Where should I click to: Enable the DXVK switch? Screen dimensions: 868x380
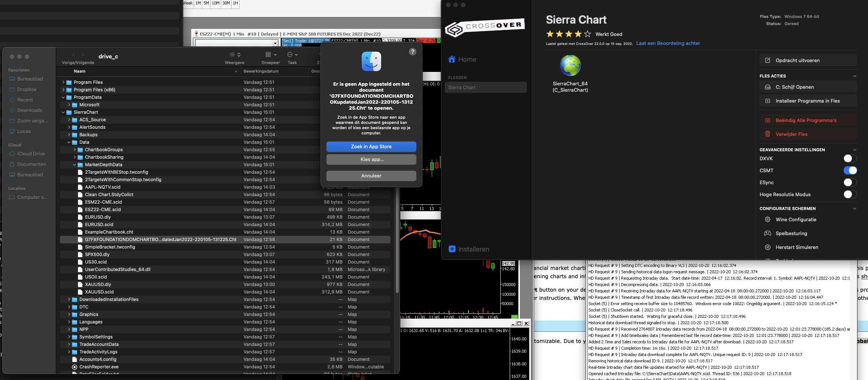point(850,158)
